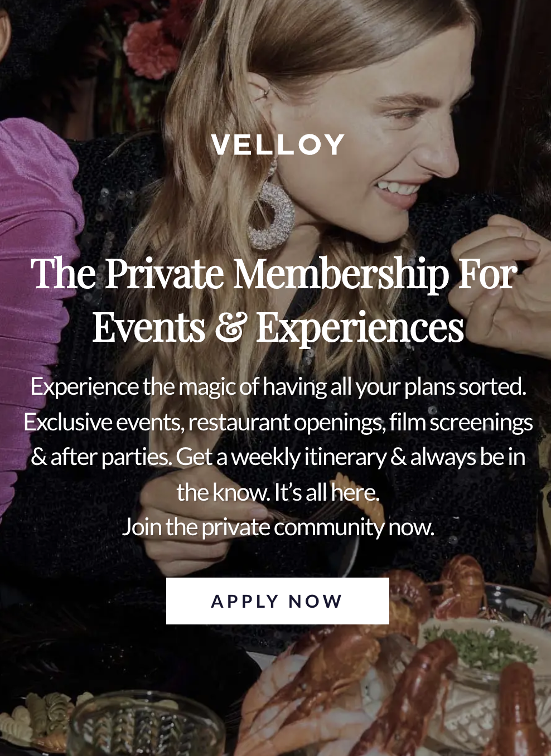551x756 pixels.
Task: Click "the know. It's all here." text
Action: point(278,492)
